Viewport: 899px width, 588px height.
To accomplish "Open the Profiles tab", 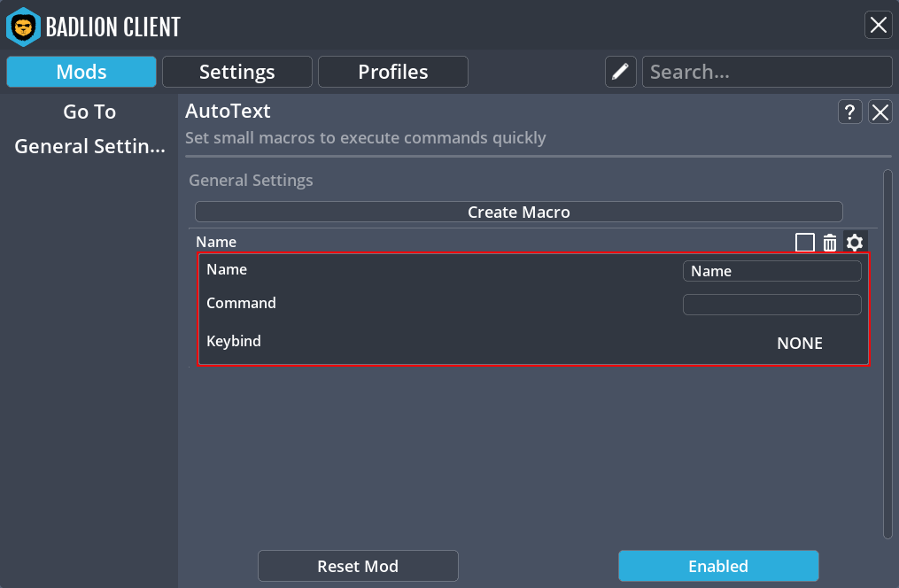I will 393,72.
